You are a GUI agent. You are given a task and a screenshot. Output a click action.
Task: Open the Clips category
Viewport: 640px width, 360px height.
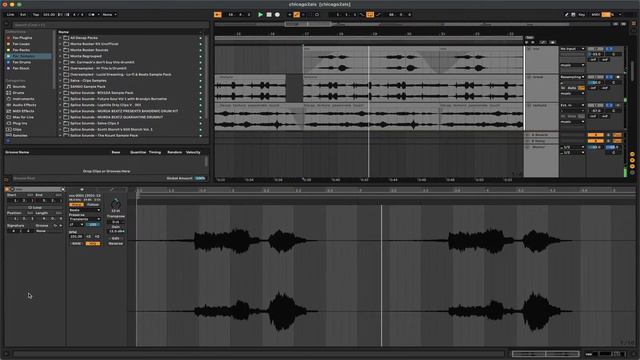17,129
